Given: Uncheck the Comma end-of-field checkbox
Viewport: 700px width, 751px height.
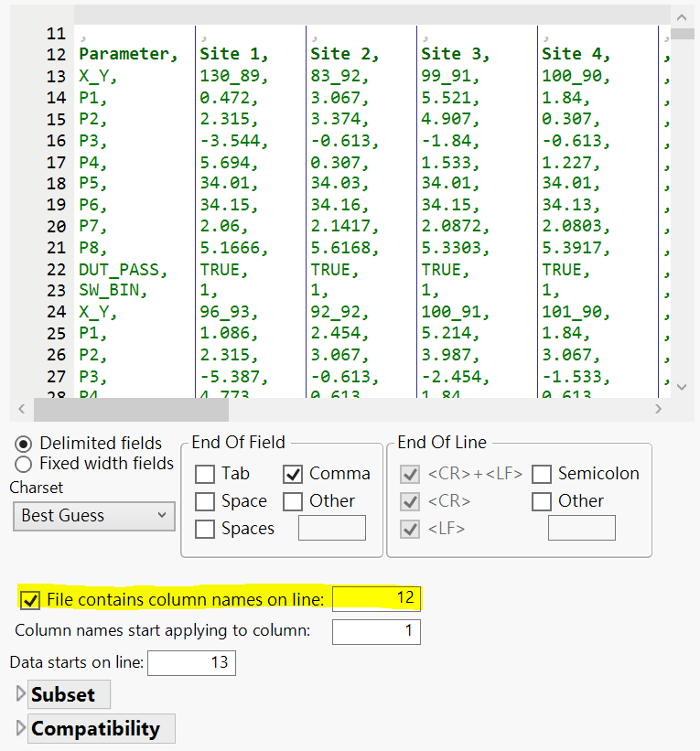Looking at the screenshot, I should coord(293,474).
